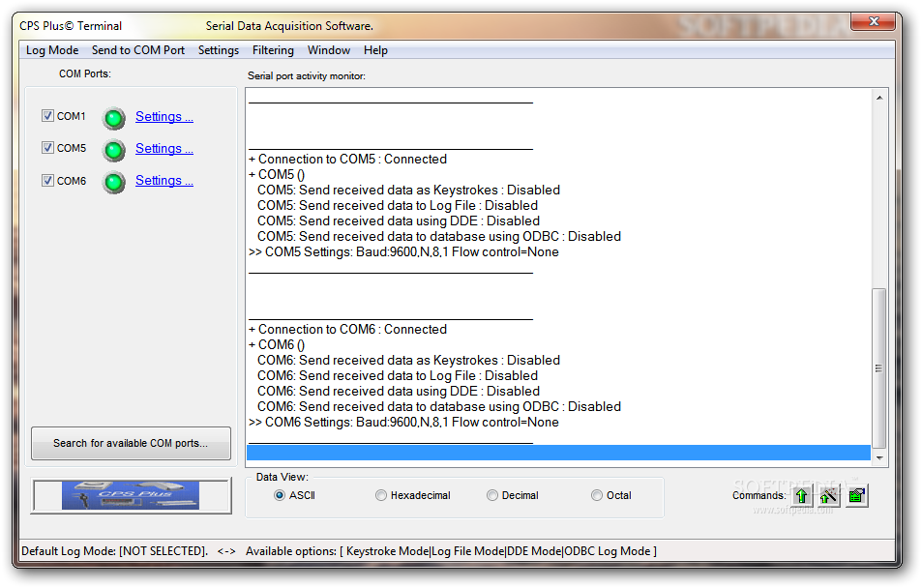
Task: Open the Settings menu
Action: [x=218, y=50]
